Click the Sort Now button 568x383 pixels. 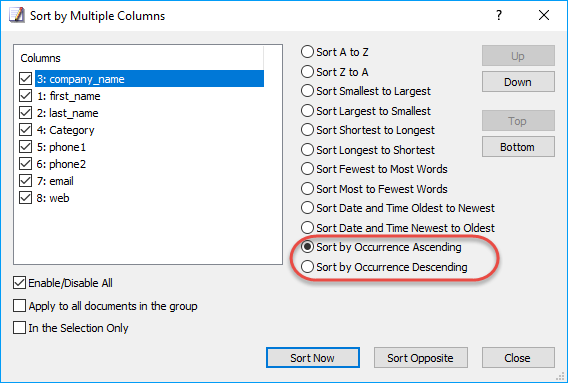tap(313, 358)
